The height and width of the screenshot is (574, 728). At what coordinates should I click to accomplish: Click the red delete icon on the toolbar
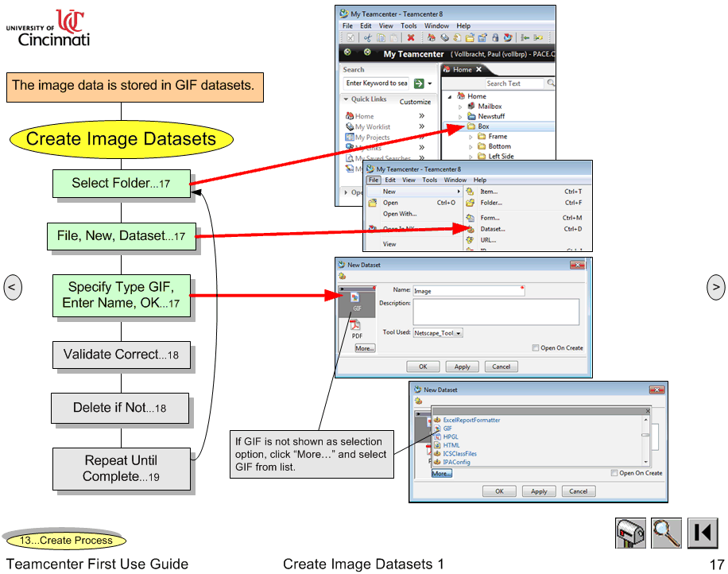pyautogui.click(x=411, y=37)
